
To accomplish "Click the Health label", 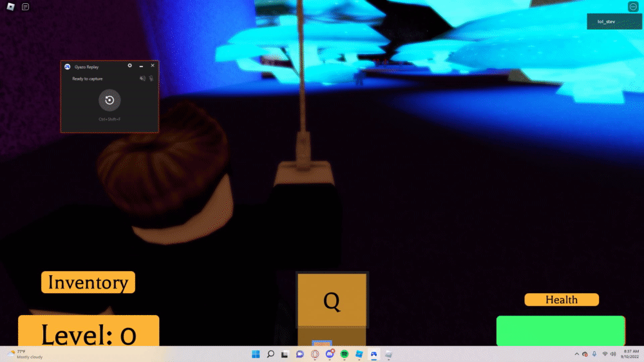I will pos(562,300).
